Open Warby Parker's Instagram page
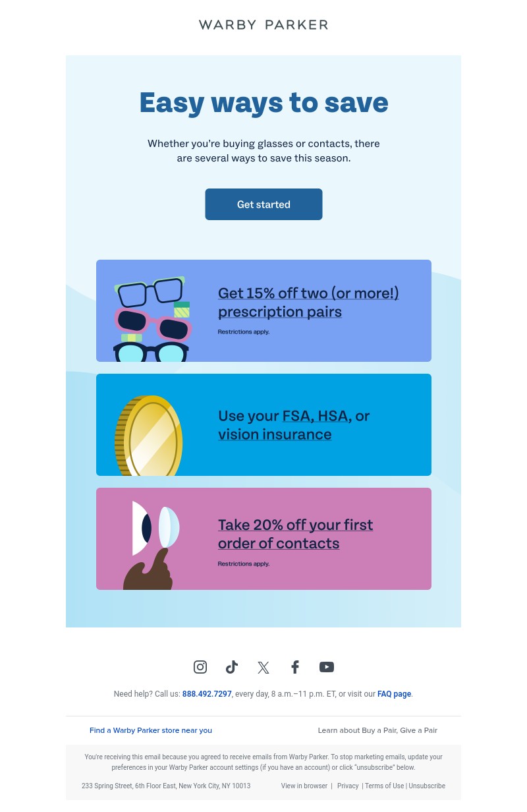527x812 pixels. (x=200, y=667)
